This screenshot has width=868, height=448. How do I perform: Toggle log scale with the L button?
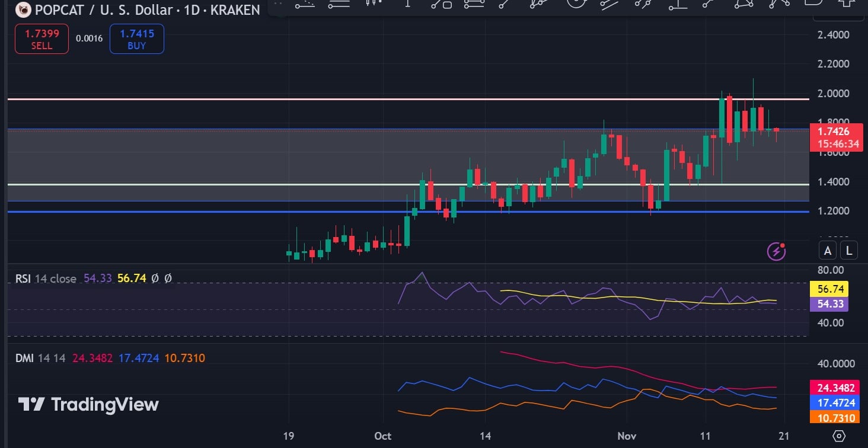coord(849,251)
